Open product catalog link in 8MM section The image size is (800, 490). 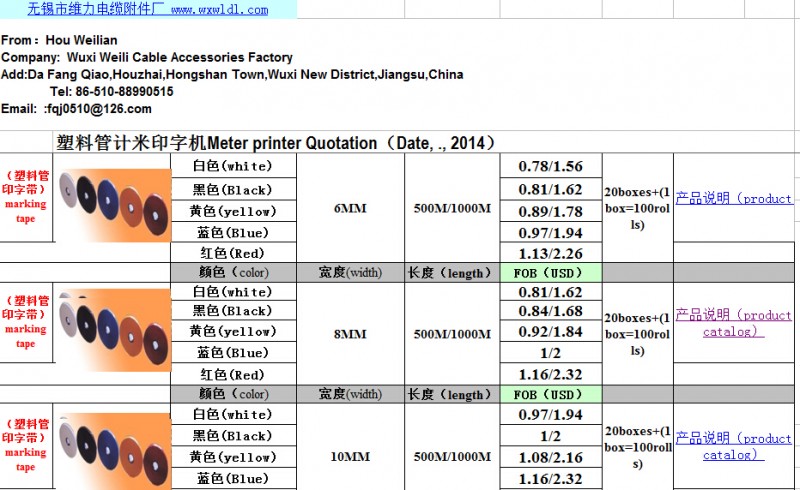pyautogui.click(x=734, y=323)
